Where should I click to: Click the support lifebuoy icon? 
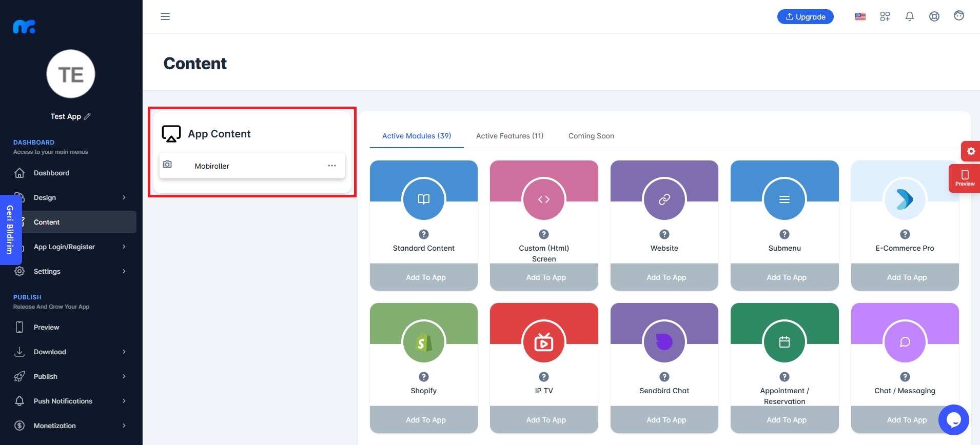tap(934, 16)
